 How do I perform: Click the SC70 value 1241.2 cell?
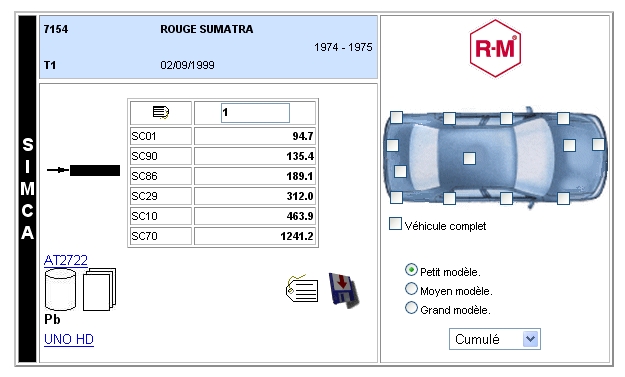(x=255, y=236)
